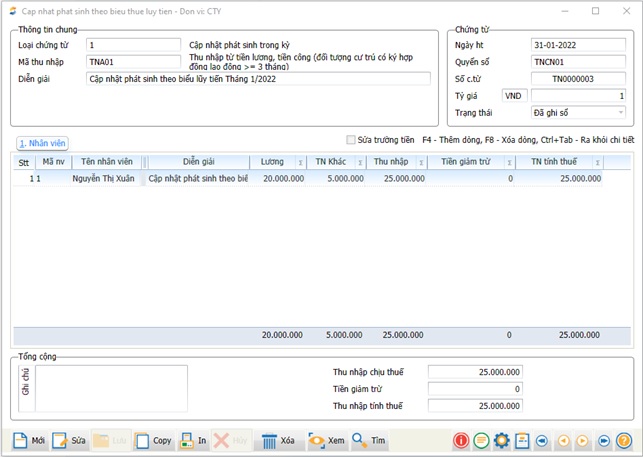Click the Tìm (search) magnifier button
This screenshot has width=643, height=457.
370,440
